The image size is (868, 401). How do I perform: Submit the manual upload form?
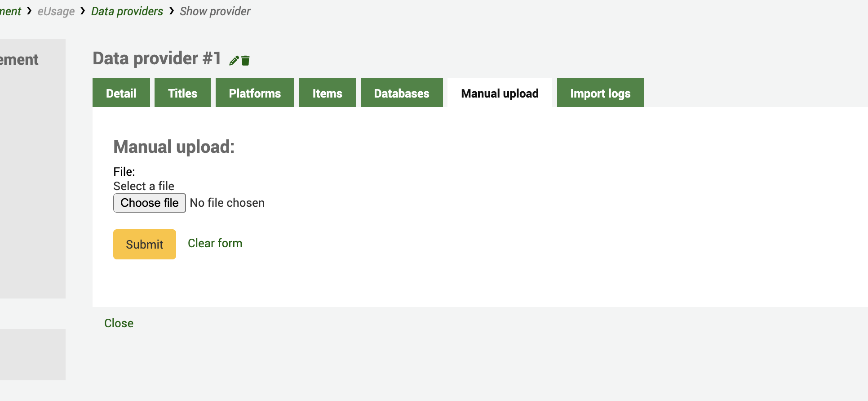click(144, 244)
